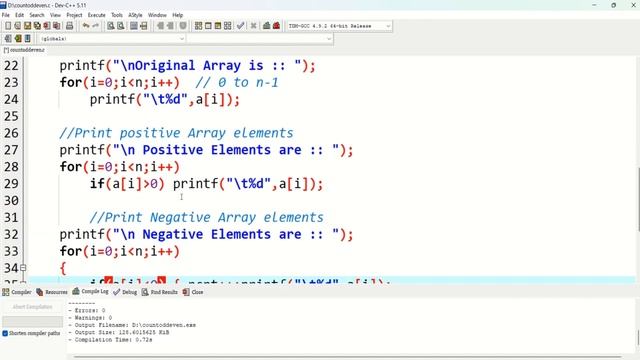The width and height of the screenshot is (640, 360).
Task: Click the Compile toolbar icon
Action: pos(198,26)
